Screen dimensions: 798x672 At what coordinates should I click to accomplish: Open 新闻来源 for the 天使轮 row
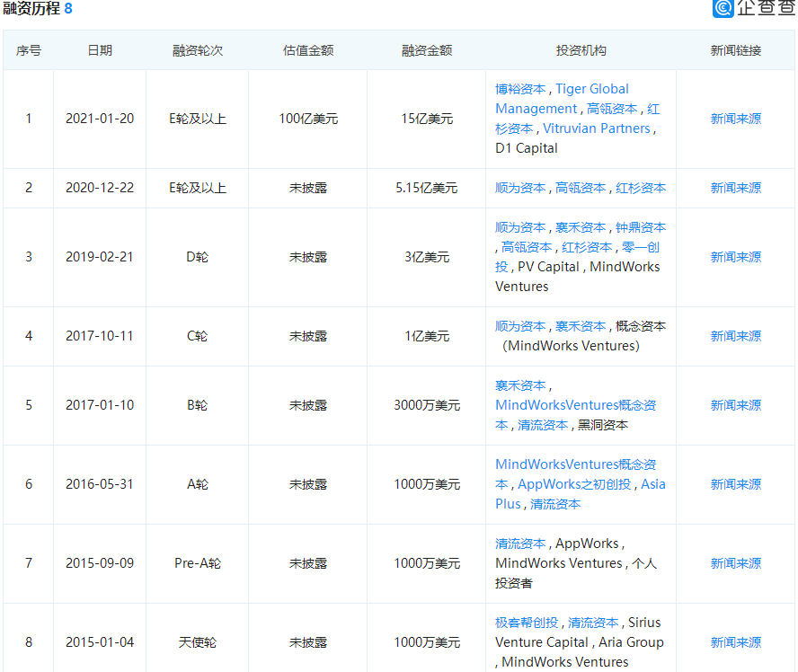click(x=735, y=642)
